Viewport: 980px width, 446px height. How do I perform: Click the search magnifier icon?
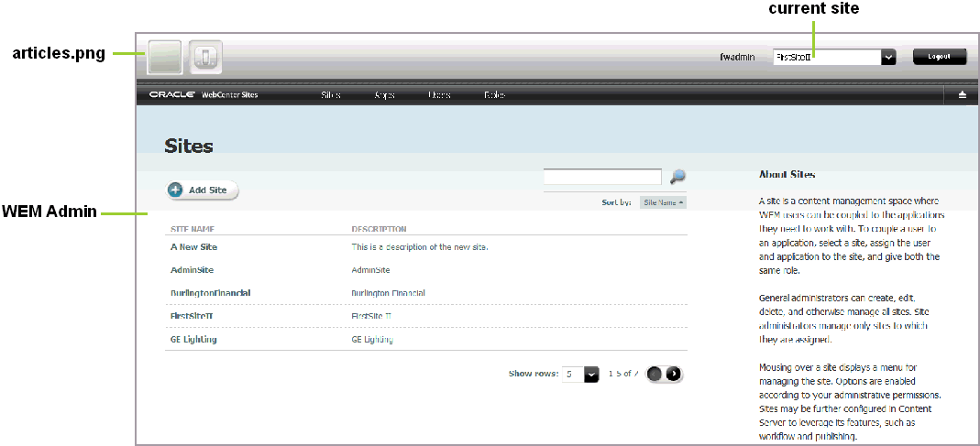point(677,177)
